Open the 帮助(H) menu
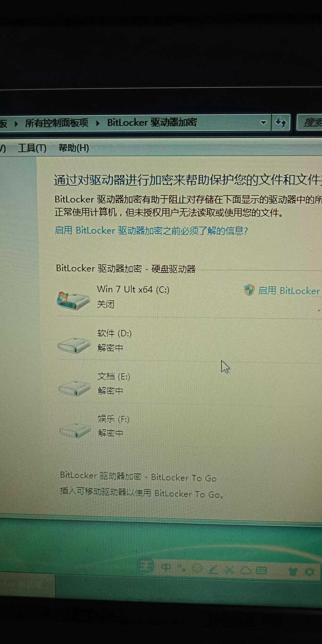 [x=74, y=148]
